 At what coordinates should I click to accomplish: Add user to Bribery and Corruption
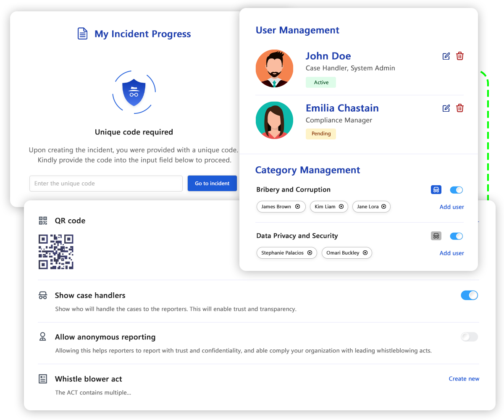pos(451,207)
